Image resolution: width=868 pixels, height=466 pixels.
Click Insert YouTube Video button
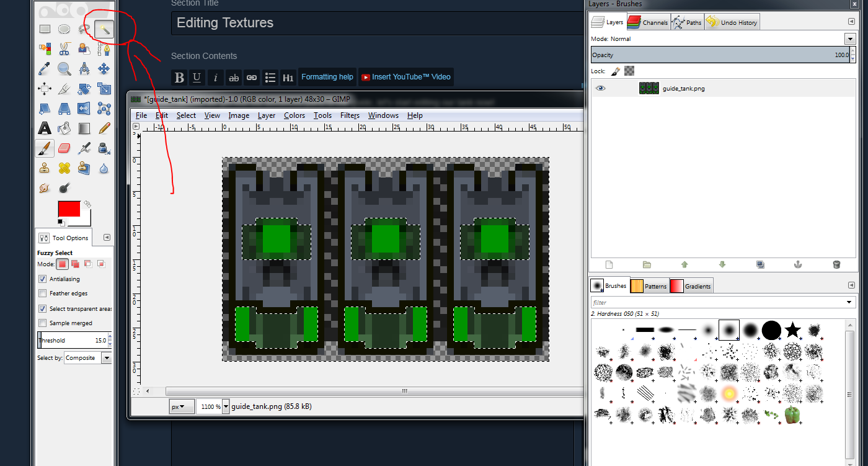click(406, 77)
